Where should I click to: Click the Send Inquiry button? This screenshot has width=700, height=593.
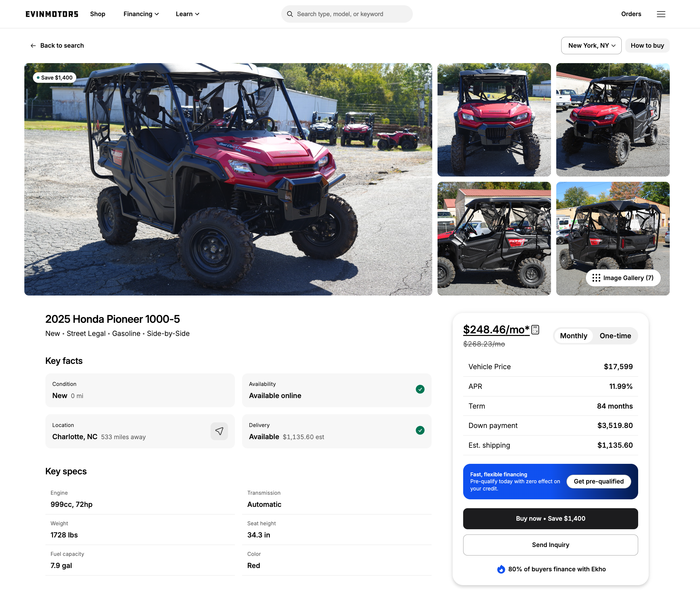550,545
